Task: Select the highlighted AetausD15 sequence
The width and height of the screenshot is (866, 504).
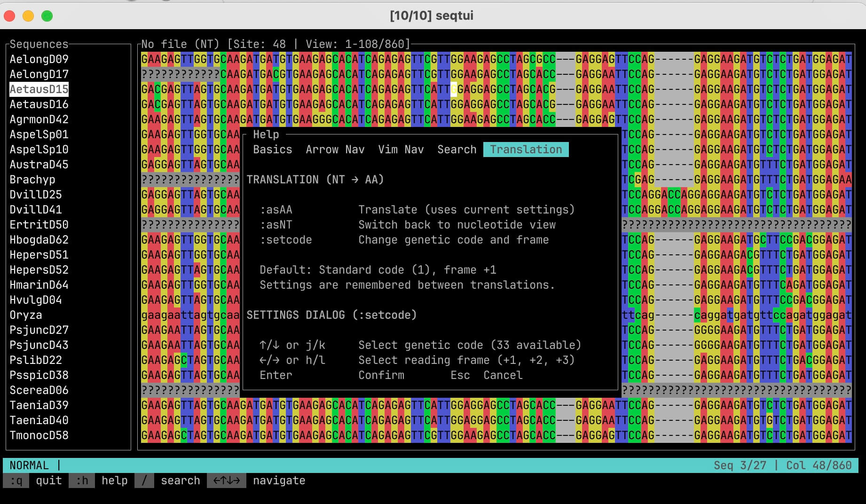Action: pos(39,89)
